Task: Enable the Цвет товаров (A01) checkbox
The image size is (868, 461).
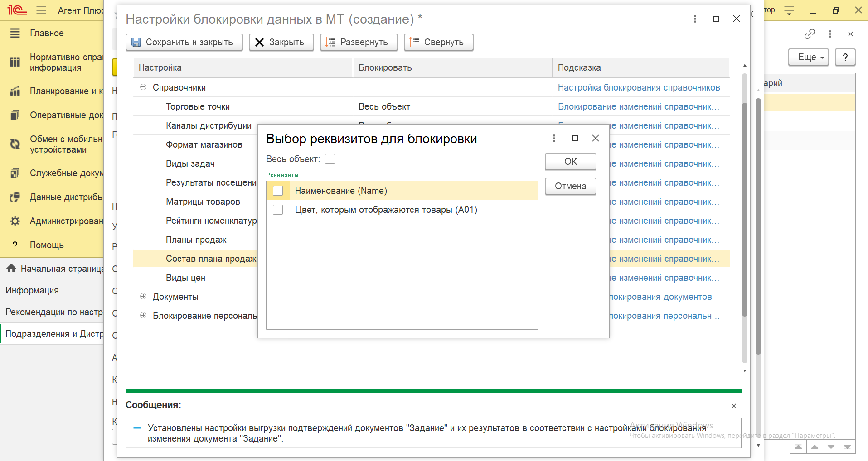Action: [x=278, y=210]
